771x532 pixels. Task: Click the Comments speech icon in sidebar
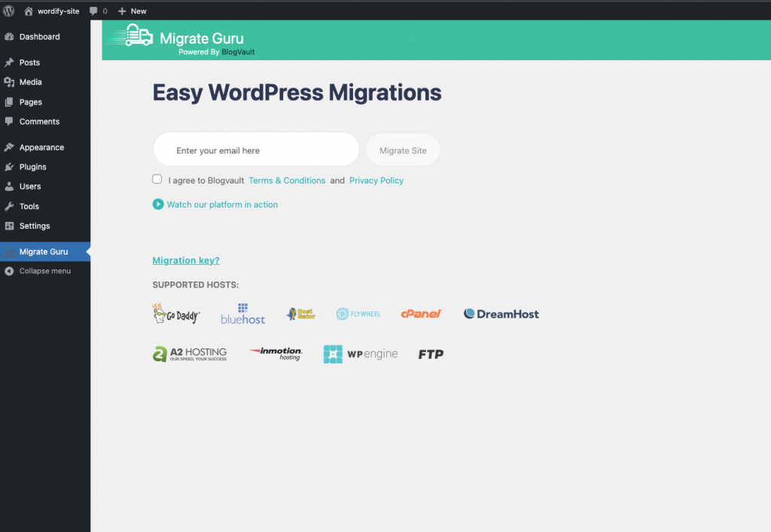[x=9, y=121]
